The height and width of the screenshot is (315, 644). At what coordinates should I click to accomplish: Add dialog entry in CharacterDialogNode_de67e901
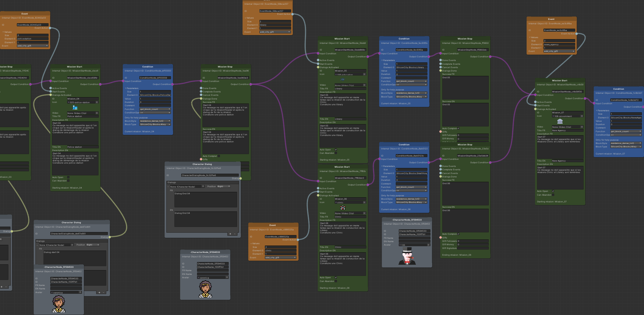tap(99, 292)
